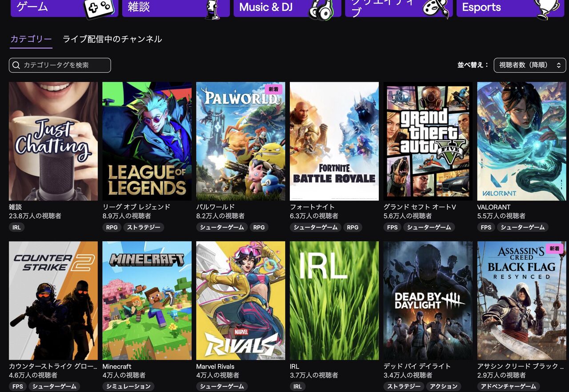Select the Esports trophy banner

[510, 8]
